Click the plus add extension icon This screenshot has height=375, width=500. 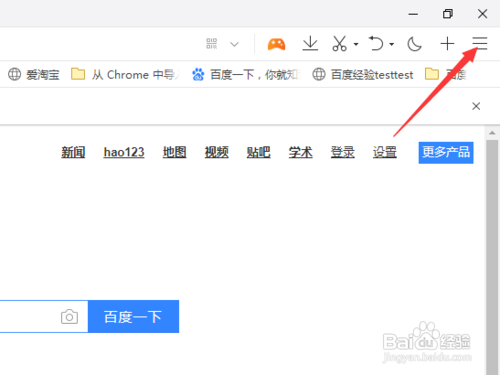coord(447,44)
